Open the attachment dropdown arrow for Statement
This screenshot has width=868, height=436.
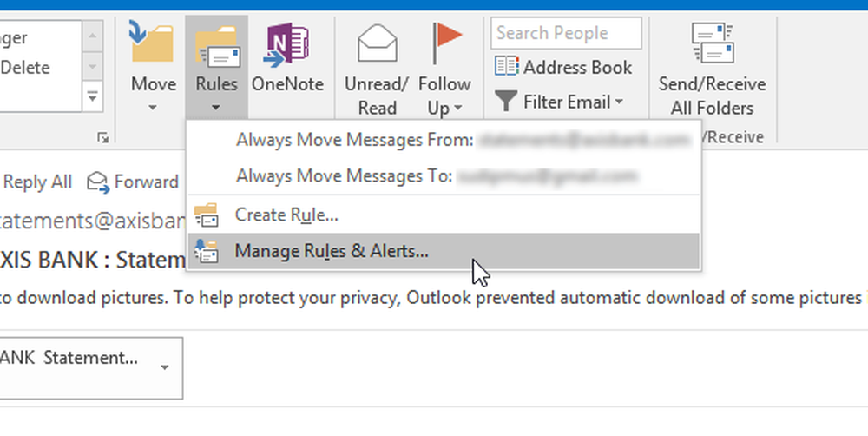pyautogui.click(x=164, y=367)
